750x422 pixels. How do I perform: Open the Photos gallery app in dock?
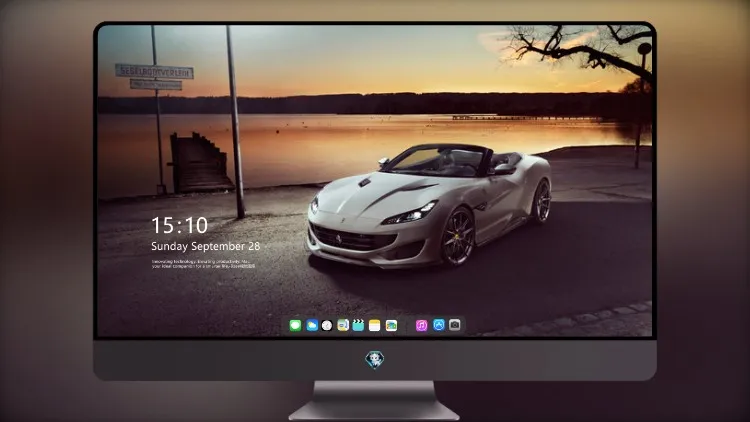point(391,326)
